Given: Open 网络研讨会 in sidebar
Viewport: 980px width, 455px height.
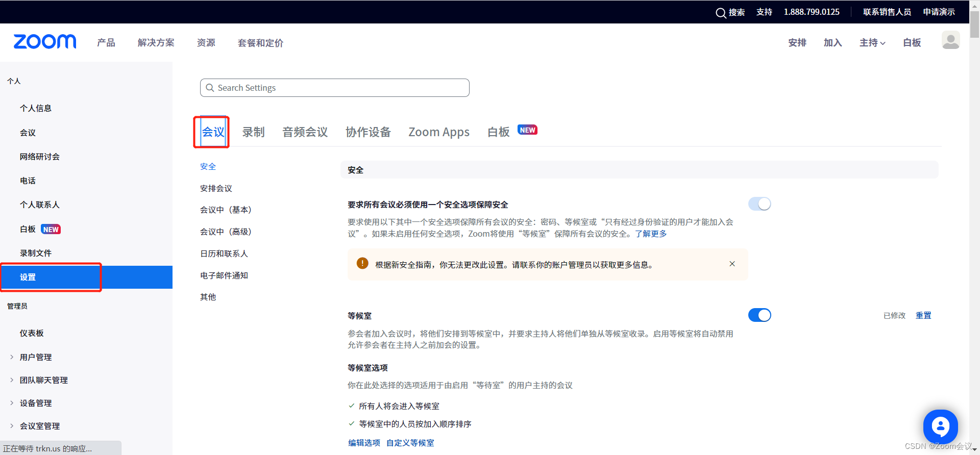Looking at the screenshot, I should coord(40,157).
